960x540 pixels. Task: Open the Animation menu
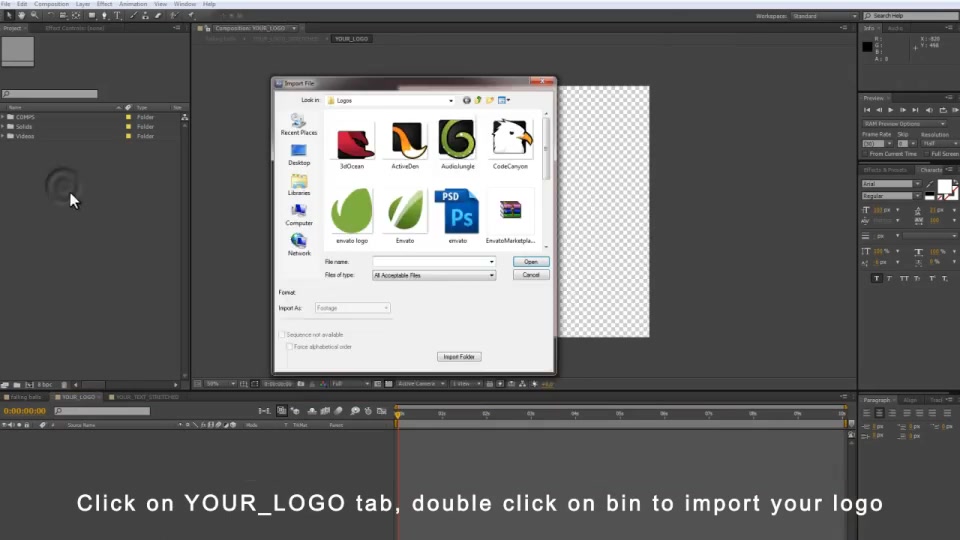point(133,4)
